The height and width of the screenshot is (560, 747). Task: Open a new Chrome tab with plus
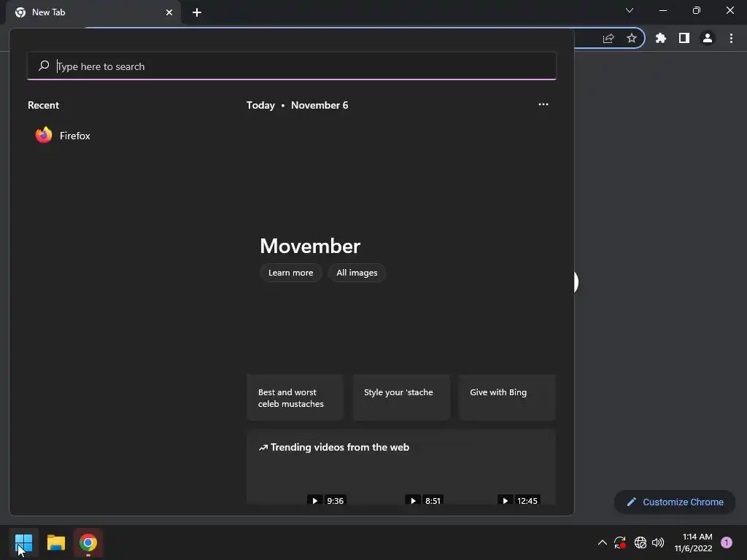197,12
